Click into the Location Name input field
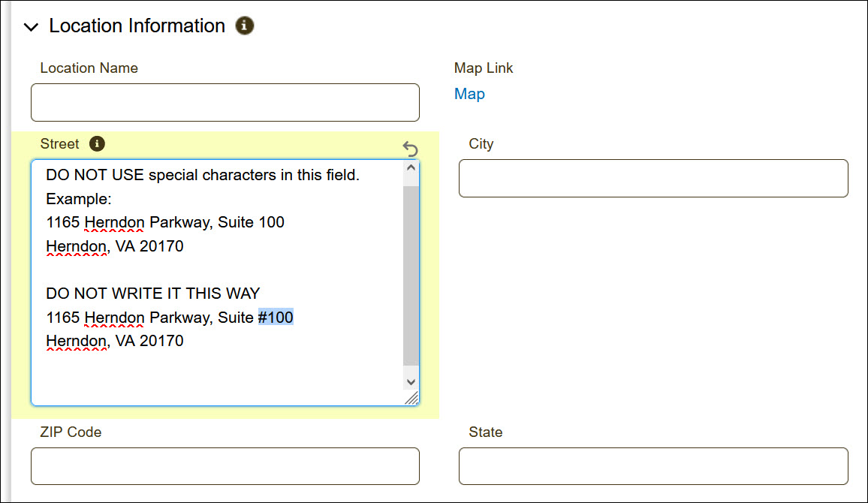868x503 pixels. [225, 103]
